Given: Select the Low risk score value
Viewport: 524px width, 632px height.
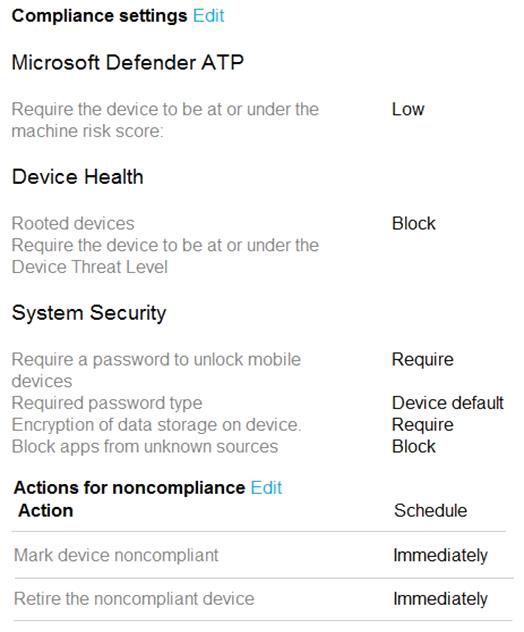Looking at the screenshot, I should [408, 109].
